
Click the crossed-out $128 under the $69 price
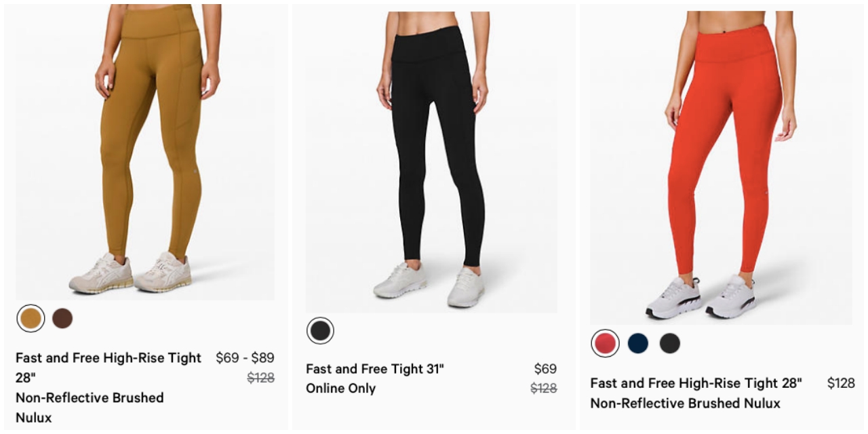[543, 389]
